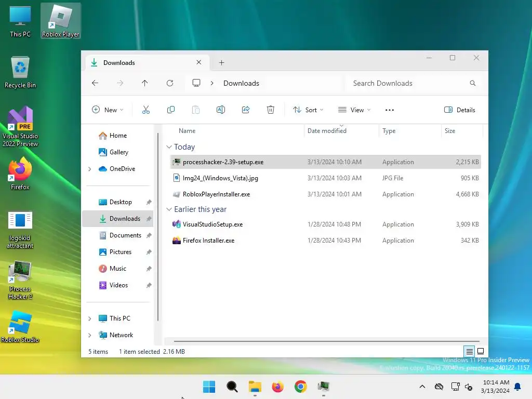Navigate up one folder level

[x=145, y=83]
